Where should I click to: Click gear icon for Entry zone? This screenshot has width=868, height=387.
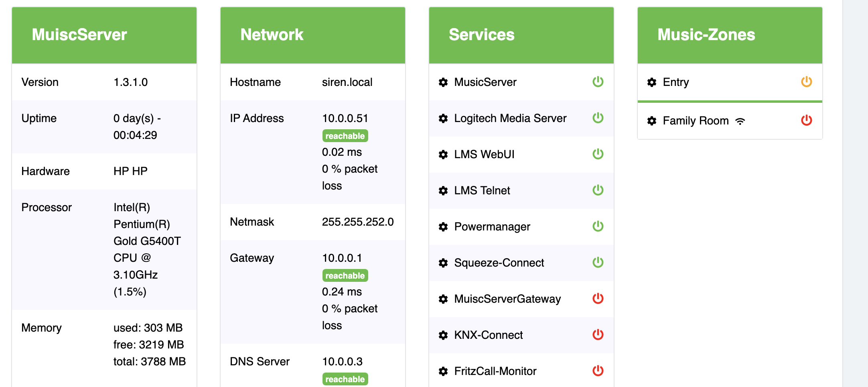coord(652,82)
